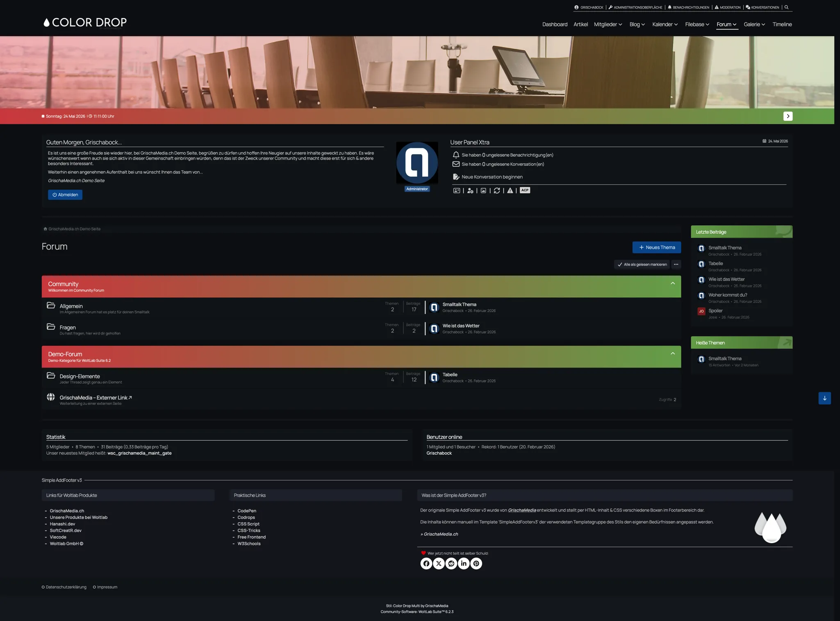Share via the X icon
This screenshot has height=621, width=840.
(x=439, y=564)
